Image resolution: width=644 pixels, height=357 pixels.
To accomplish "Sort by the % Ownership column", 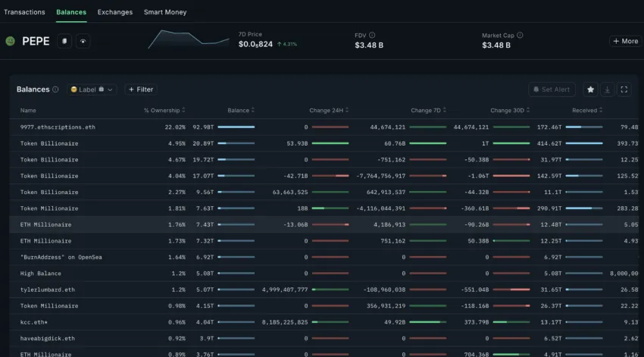I will click(x=164, y=111).
